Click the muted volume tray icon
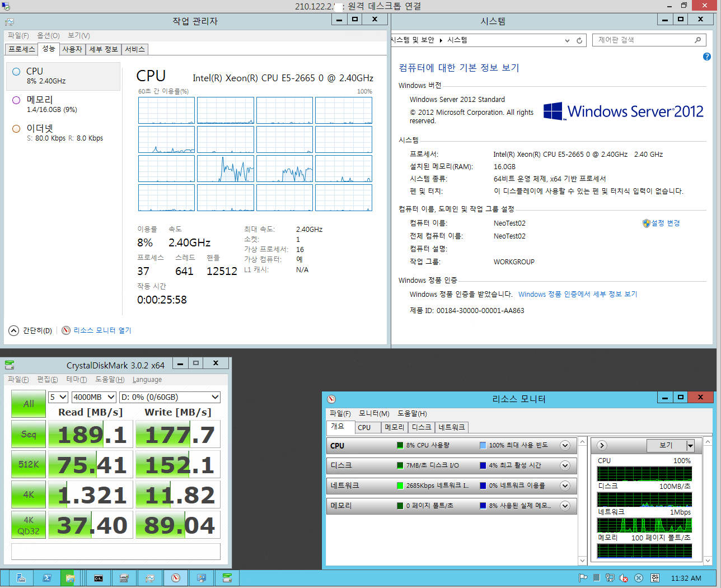 [x=624, y=578]
